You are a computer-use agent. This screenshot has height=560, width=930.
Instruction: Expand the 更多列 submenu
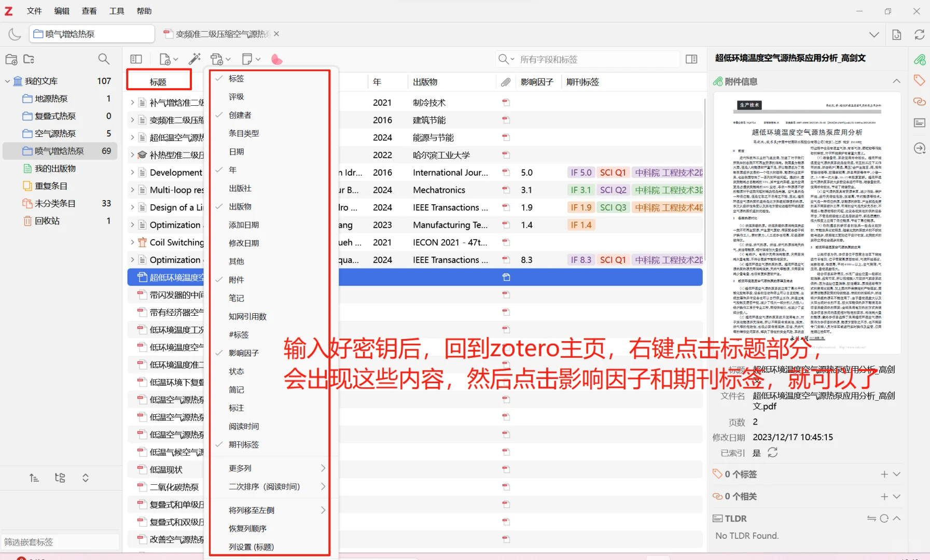coord(240,468)
